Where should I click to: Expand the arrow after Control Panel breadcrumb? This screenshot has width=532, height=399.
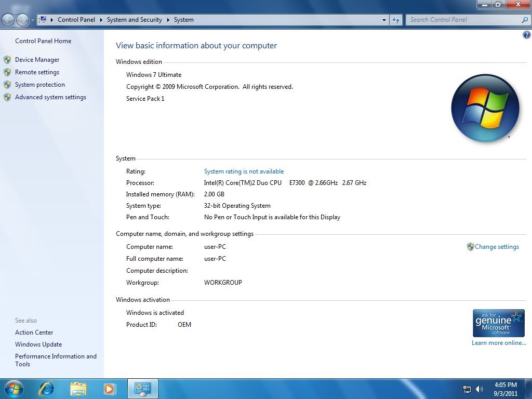point(101,20)
